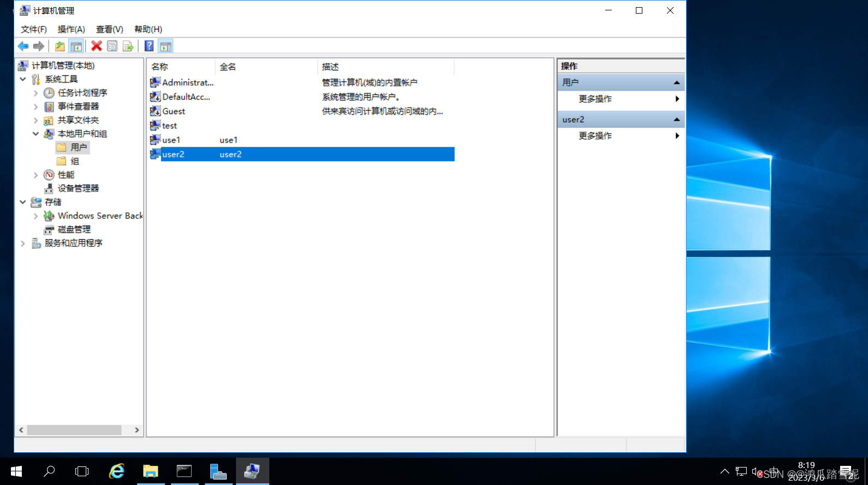Click the Guest user account icon
Image resolution: width=868 pixels, height=485 pixels.
pyautogui.click(x=155, y=111)
